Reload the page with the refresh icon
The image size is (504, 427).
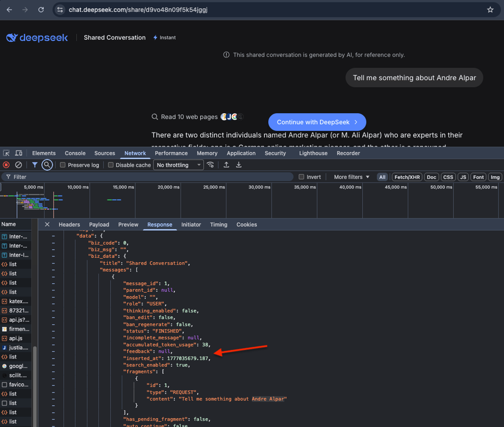tap(41, 10)
